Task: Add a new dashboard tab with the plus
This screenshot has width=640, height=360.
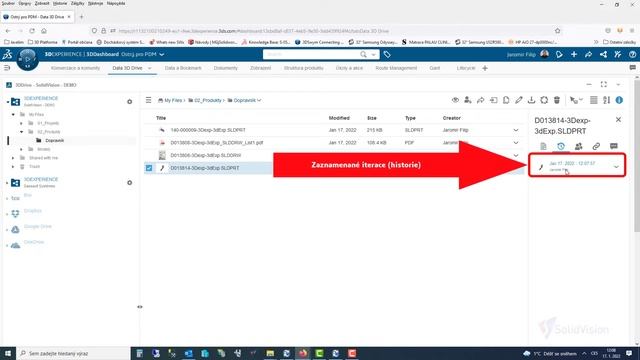Action: tap(485, 68)
